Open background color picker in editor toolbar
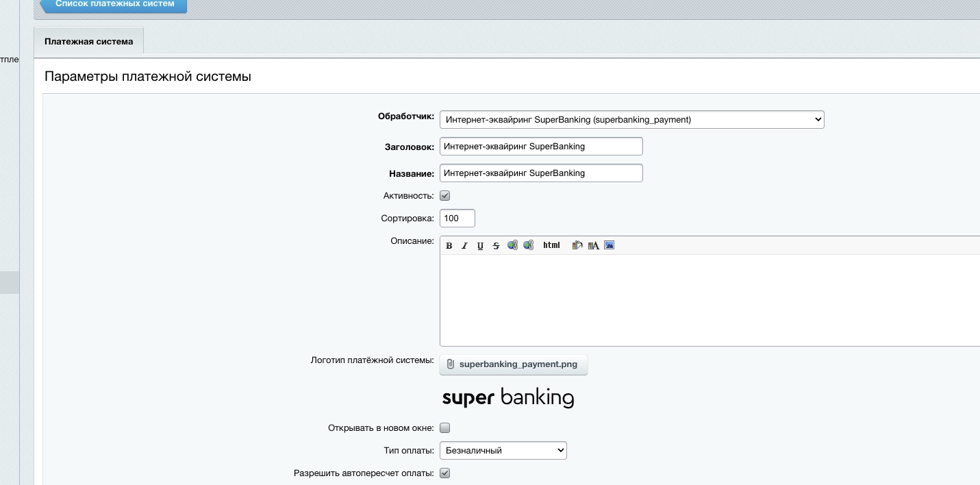This screenshot has width=980, height=485. click(577, 245)
